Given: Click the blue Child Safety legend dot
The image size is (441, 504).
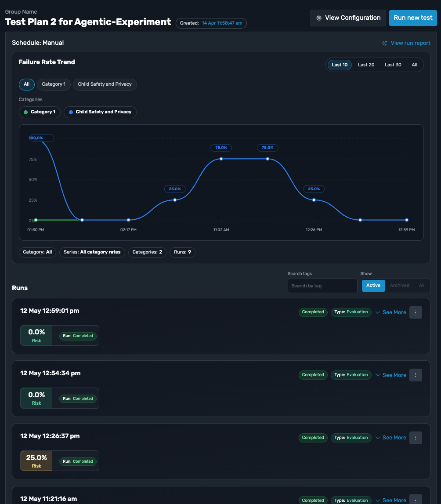Looking at the screenshot, I should (x=71, y=112).
